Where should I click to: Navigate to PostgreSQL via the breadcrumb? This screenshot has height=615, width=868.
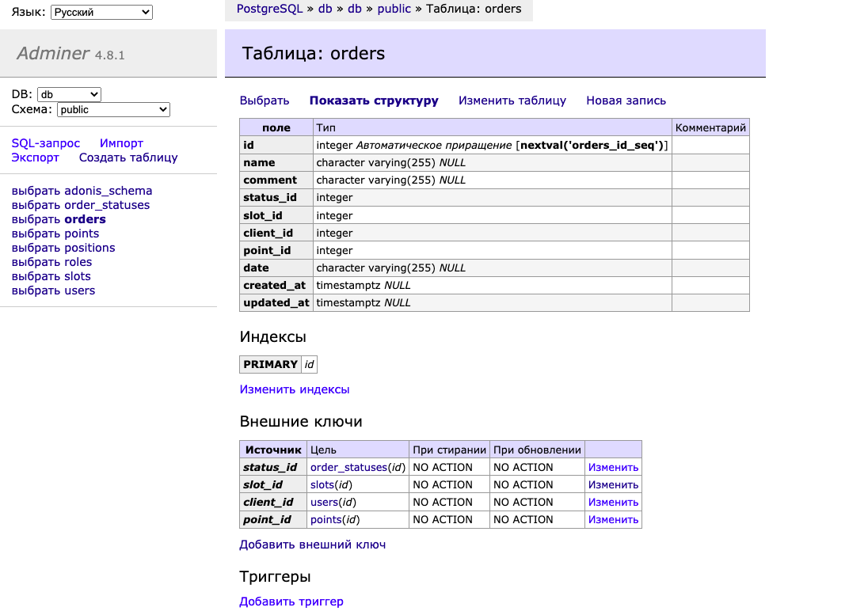coord(268,9)
